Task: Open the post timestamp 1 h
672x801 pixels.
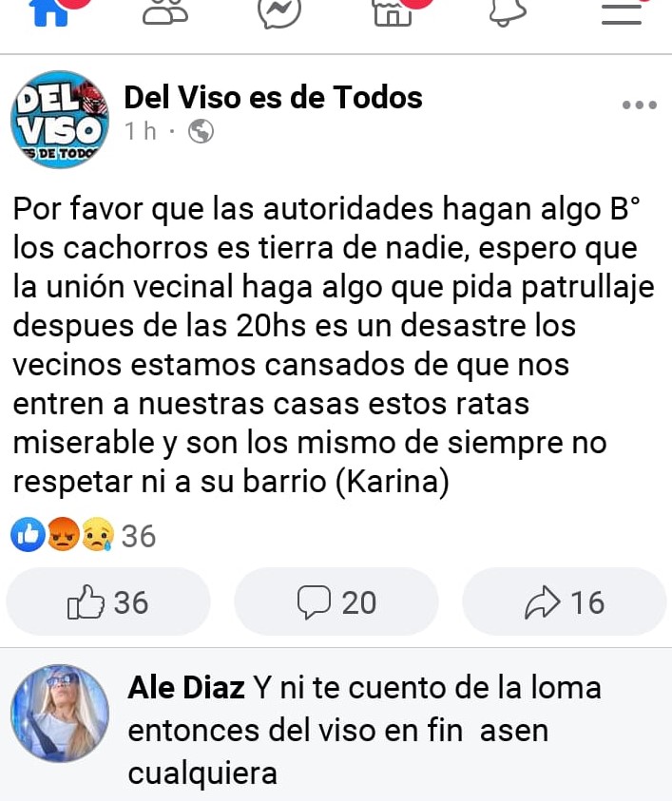Action: [141, 131]
